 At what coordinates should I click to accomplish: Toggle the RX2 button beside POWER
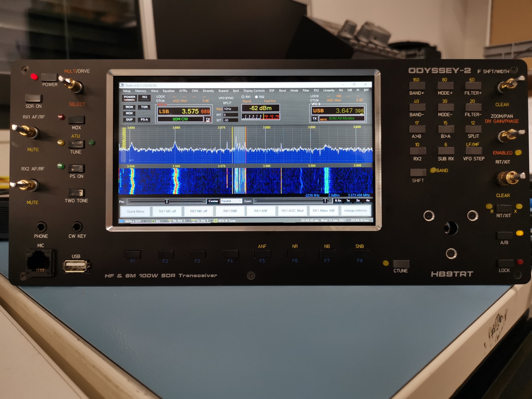point(145,97)
